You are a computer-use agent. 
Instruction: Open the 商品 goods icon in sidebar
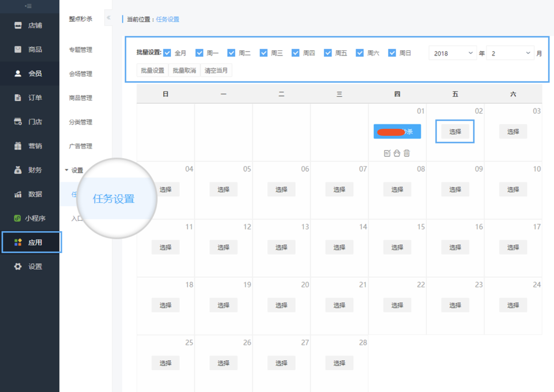tap(18, 49)
